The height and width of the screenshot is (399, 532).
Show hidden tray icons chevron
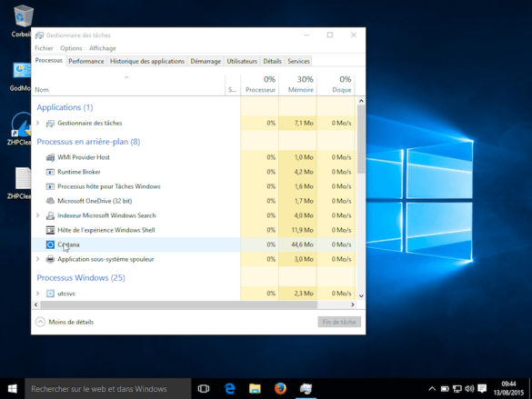pos(432,389)
